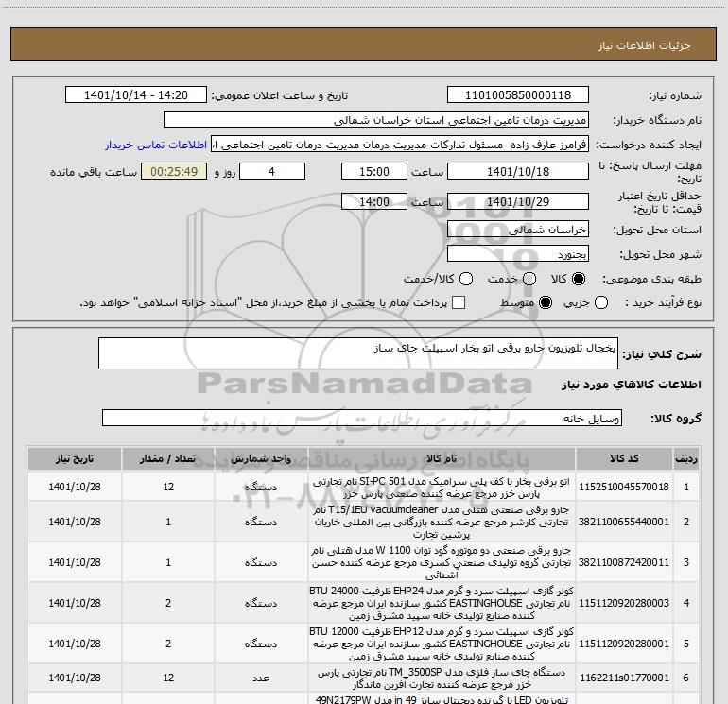Select the کالا/خدمت radio option
The width and height of the screenshot is (728, 704).
466,279
